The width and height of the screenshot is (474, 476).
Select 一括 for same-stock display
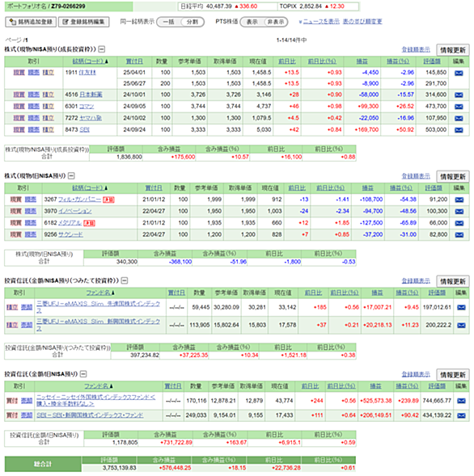(x=168, y=22)
